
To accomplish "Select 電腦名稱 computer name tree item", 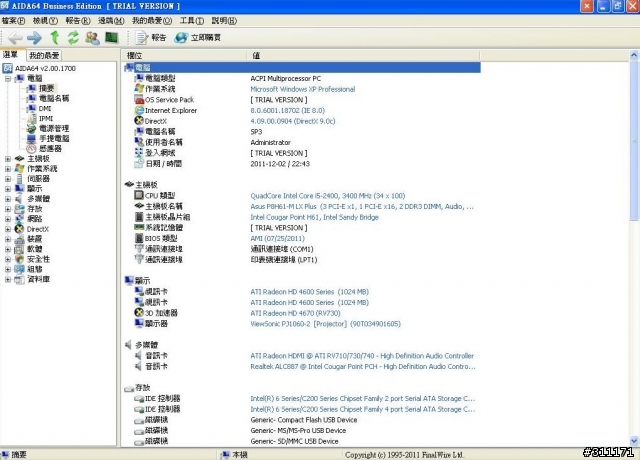I will 54,98.
